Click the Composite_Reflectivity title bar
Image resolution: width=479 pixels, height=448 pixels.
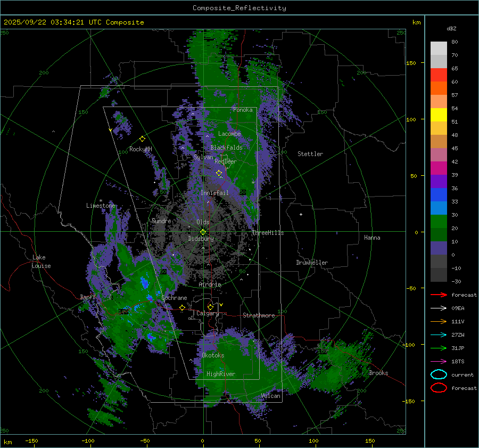point(239,7)
